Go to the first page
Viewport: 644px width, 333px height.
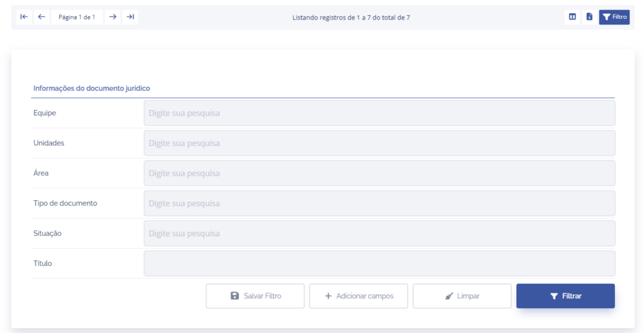[24, 17]
